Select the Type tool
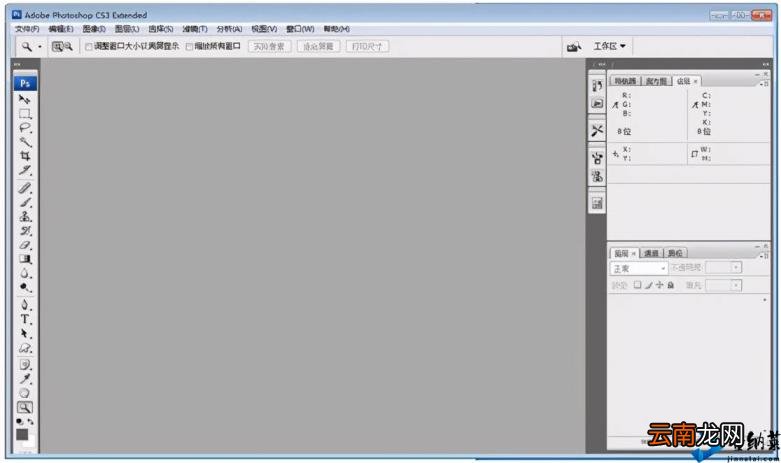The height and width of the screenshot is (463, 781). pyautogui.click(x=24, y=319)
